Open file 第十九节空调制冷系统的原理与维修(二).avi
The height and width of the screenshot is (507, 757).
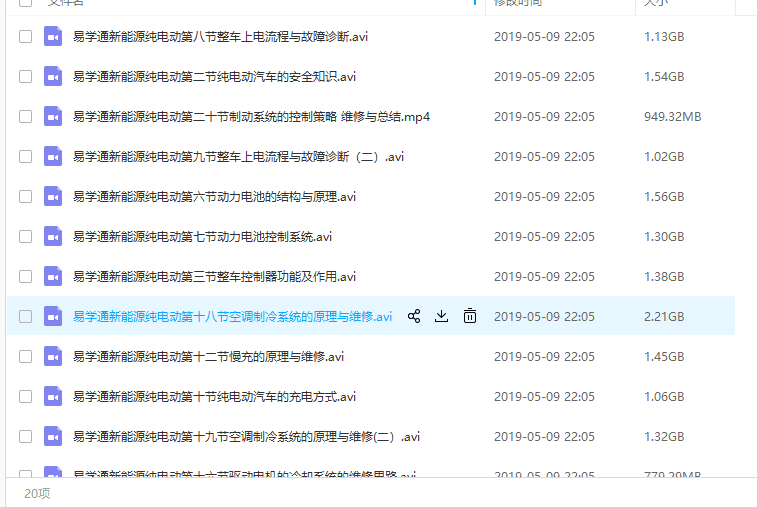click(x=246, y=437)
